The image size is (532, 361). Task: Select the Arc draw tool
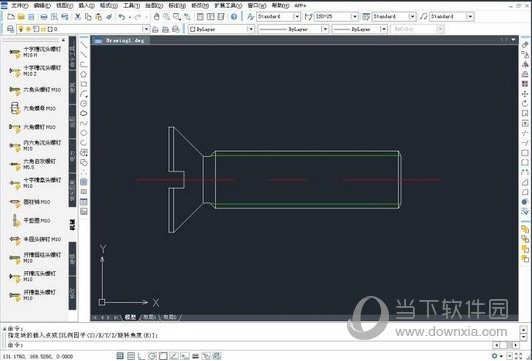click(x=83, y=94)
